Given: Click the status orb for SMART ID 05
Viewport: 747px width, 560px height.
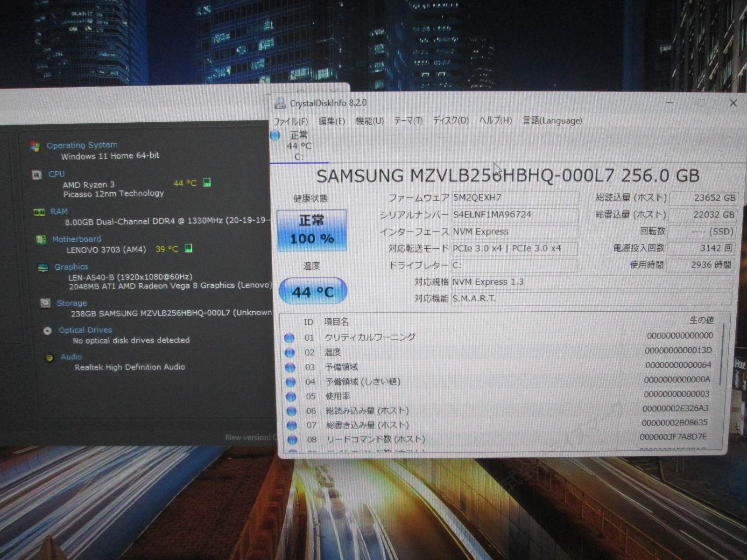Looking at the screenshot, I should [291, 397].
